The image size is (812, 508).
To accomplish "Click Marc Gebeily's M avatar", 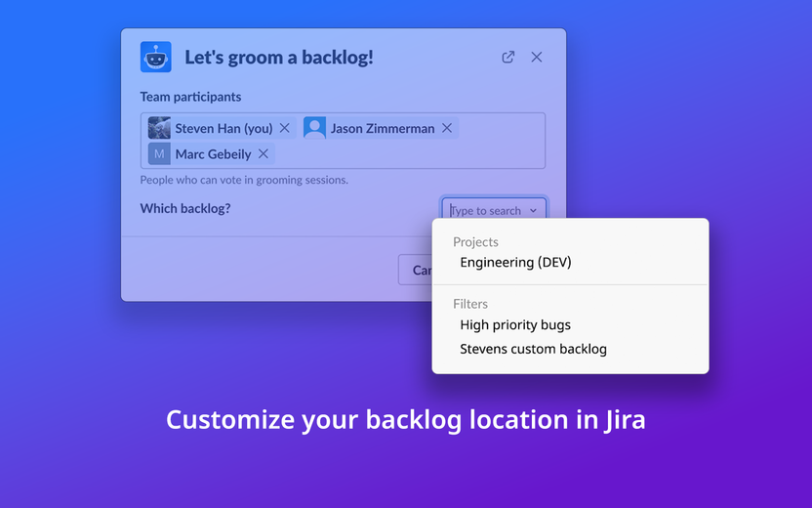I will click(x=159, y=154).
